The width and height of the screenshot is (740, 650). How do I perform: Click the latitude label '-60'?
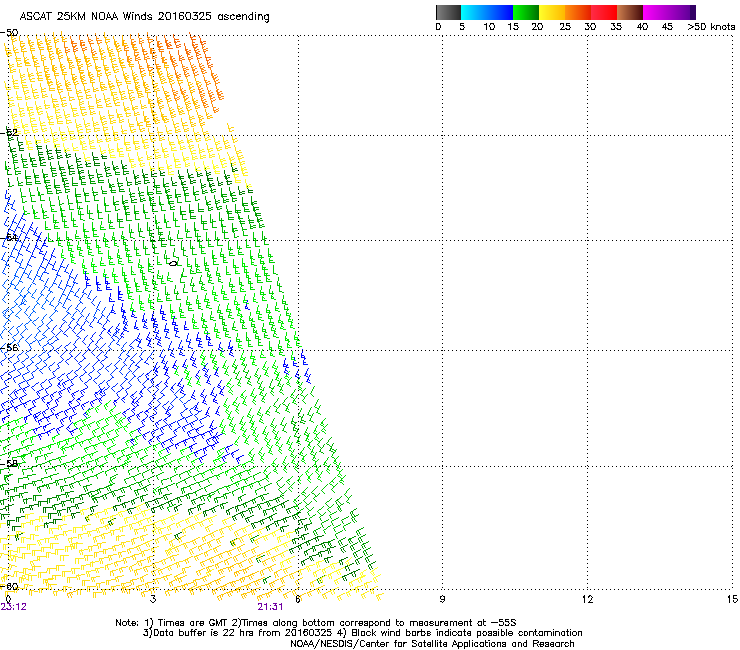click(x=9, y=586)
